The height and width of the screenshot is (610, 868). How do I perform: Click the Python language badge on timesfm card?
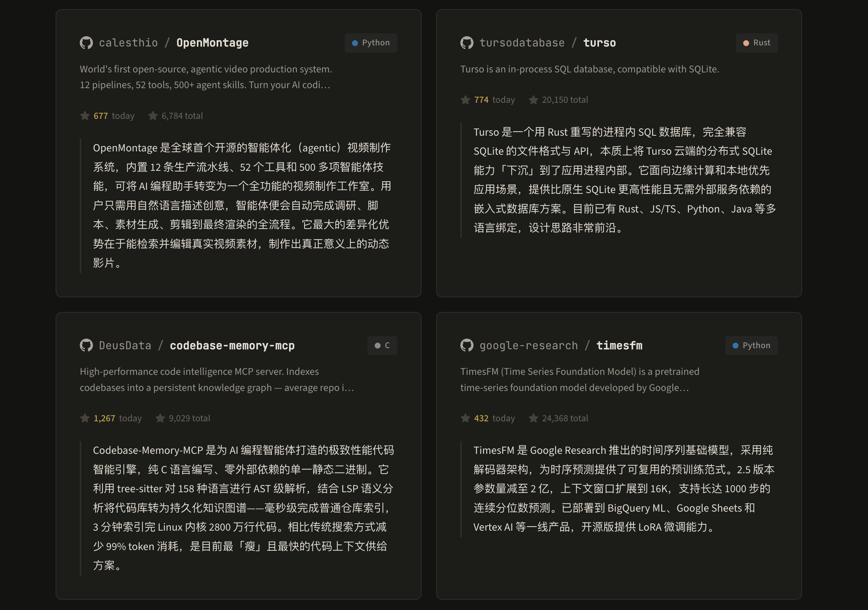(752, 345)
